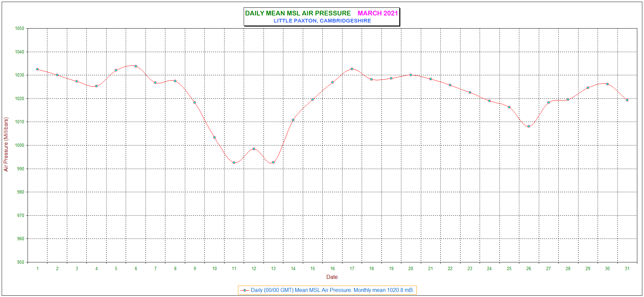The height and width of the screenshot is (297, 644).
Task: Click the data point for date 2
Action: tap(57, 75)
